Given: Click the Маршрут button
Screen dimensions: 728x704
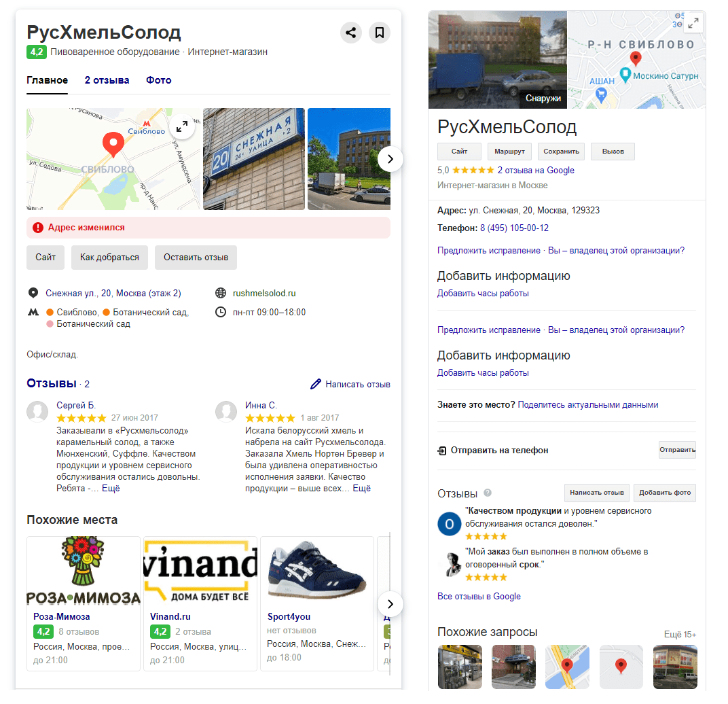Looking at the screenshot, I should point(509,152).
